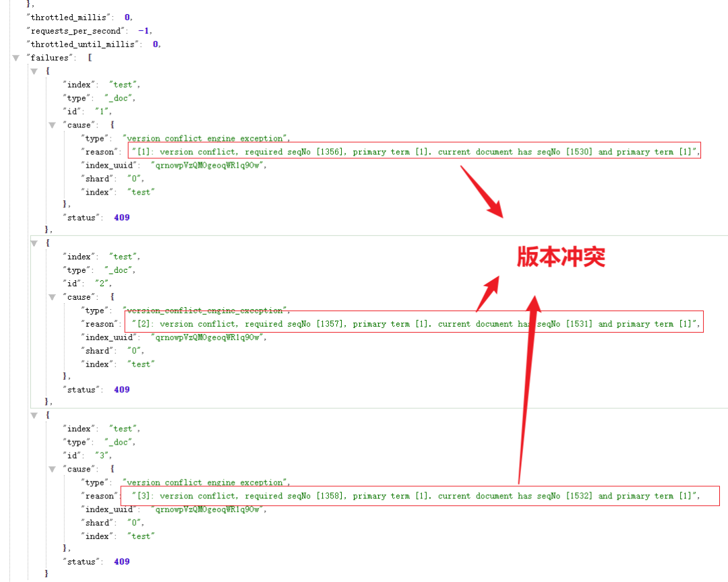Viewport: 728px width, 582px height.
Task: Click reason text with required seqNo [1356]
Action: tap(415, 152)
